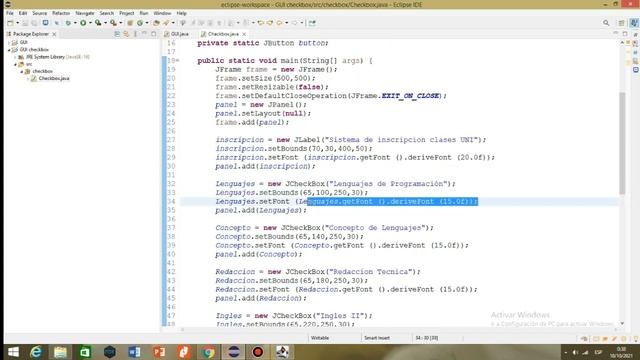The width and height of the screenshot is (640, 360).
Task: Click the Collapse All icon in Package Explorer
Action: 117,34
